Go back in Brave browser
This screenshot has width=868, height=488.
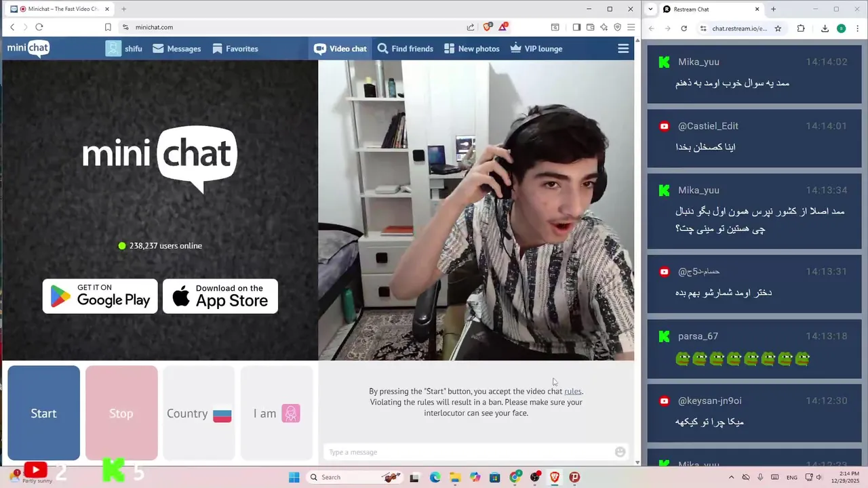point(12,27)
